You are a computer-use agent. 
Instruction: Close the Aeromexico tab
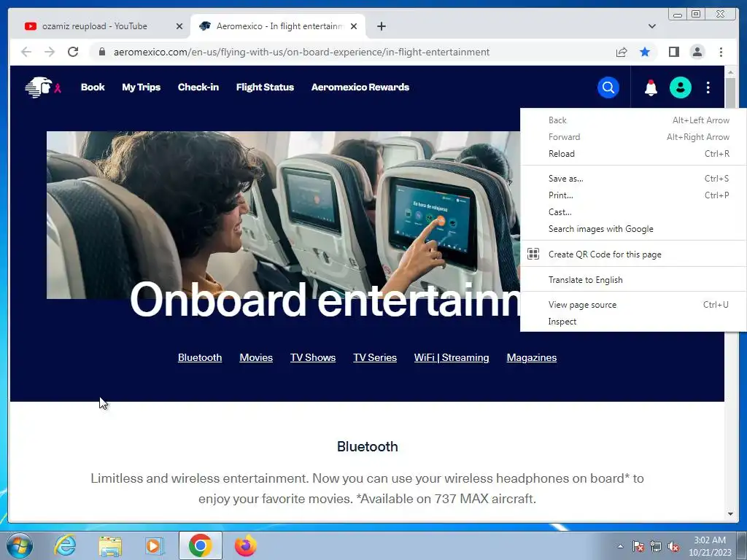click(354, 26)
